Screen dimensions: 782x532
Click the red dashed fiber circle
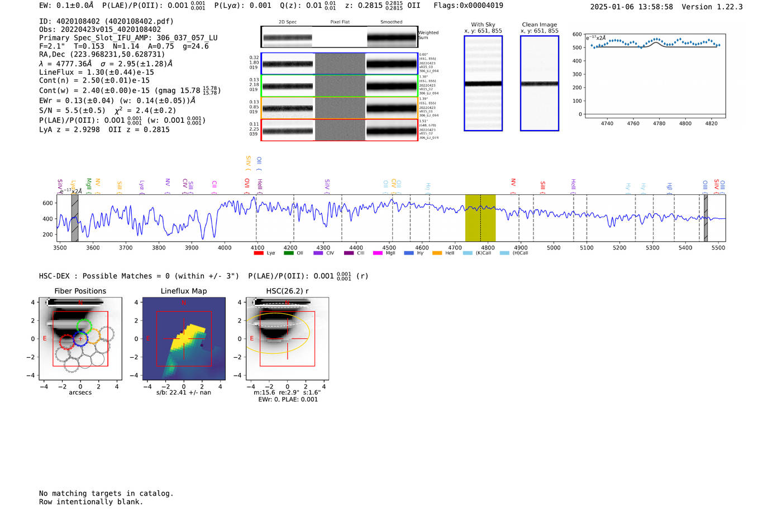pos(66,342)
